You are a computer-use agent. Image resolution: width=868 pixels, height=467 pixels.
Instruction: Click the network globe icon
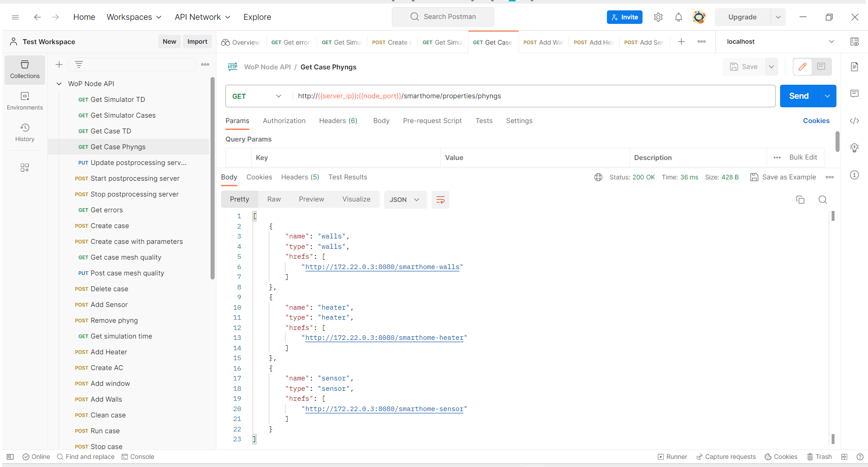click(598, 177)
